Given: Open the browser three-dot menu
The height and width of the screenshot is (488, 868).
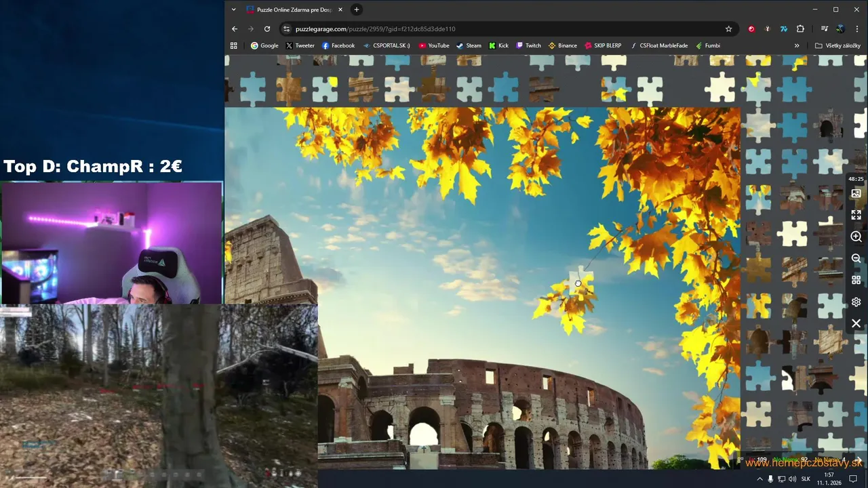Looking at the screenshot, I should (857, 29).
